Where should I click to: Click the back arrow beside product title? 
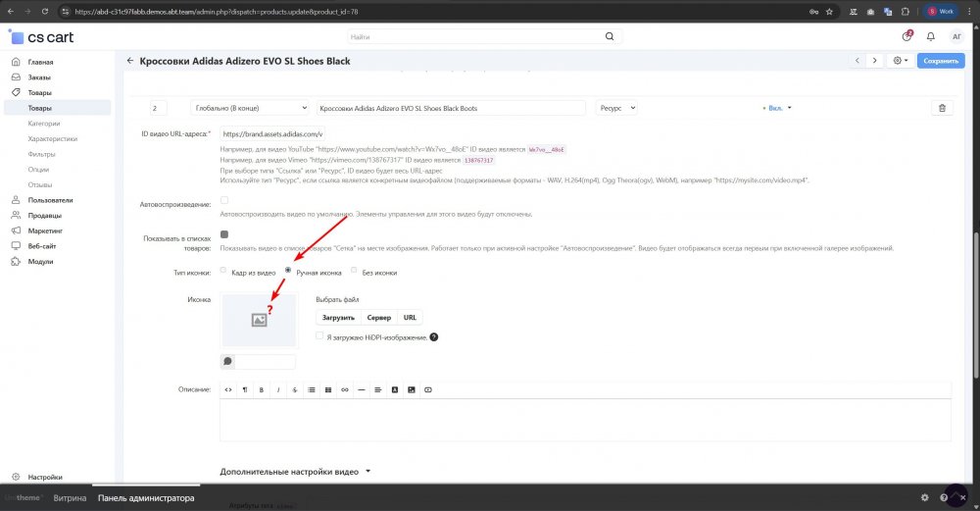click(129, 61)
